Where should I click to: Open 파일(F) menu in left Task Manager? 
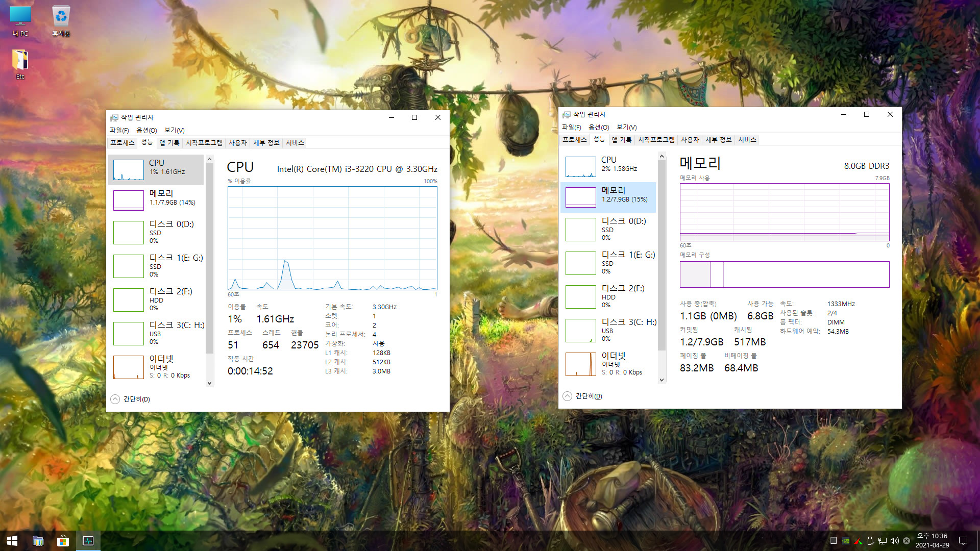[x=119, y=130]
